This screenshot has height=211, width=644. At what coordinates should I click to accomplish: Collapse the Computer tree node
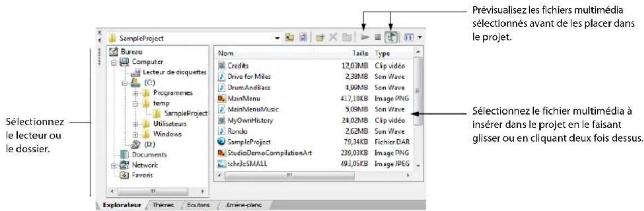click(x=113, y=62)
